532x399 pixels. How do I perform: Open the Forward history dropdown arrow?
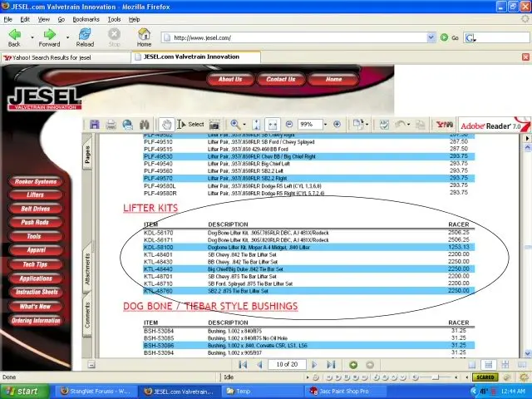click(x=67, y=37)
